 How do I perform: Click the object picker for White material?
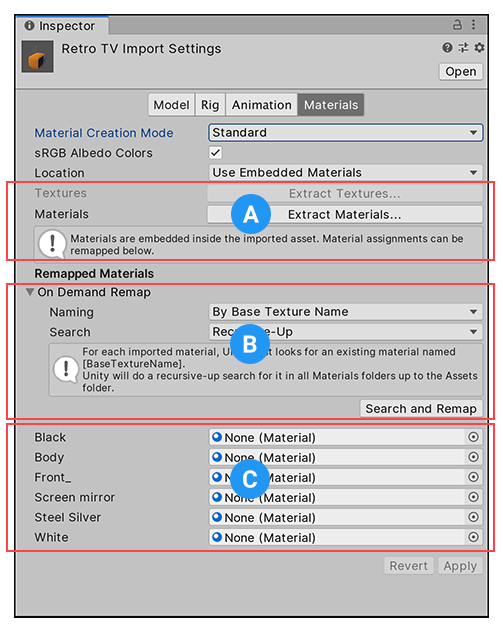tap(474, 537)
